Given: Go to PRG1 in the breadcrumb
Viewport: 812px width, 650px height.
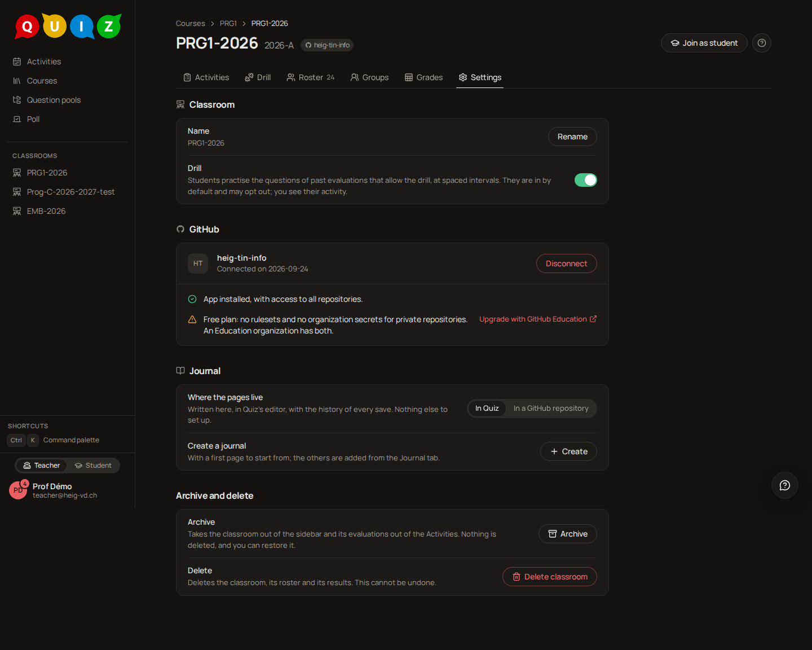Looking at the screenshot, I should [228, 23].
